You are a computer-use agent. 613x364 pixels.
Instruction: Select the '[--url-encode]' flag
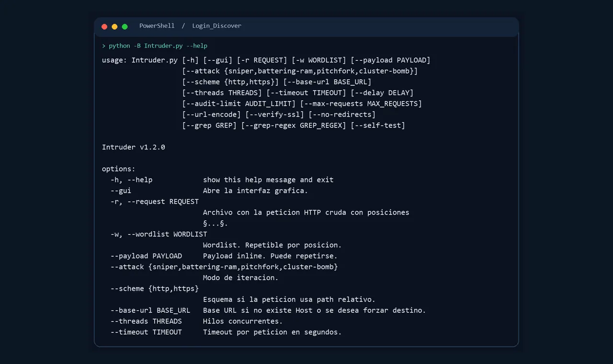point(212,114)
